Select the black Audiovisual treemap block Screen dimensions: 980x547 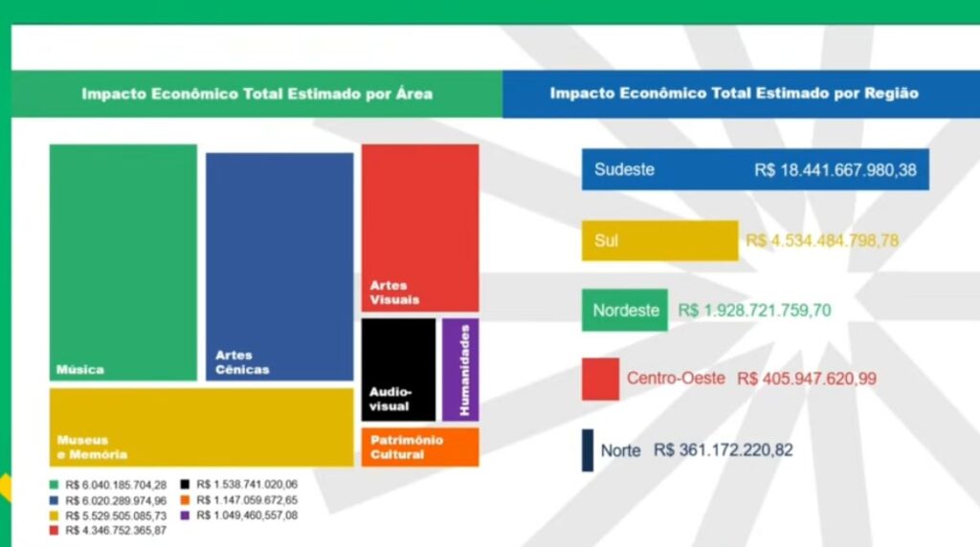click(398, 369)
